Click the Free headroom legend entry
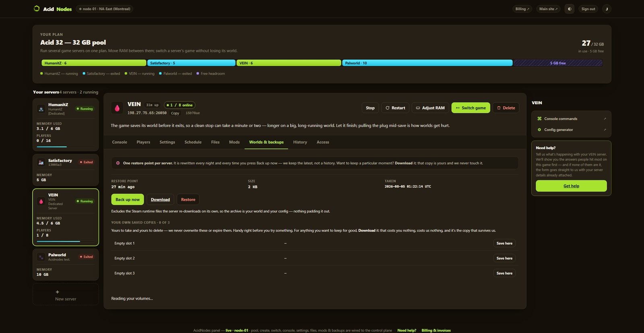Viewport: 644px width, 333px height. [x=211, y=74]
